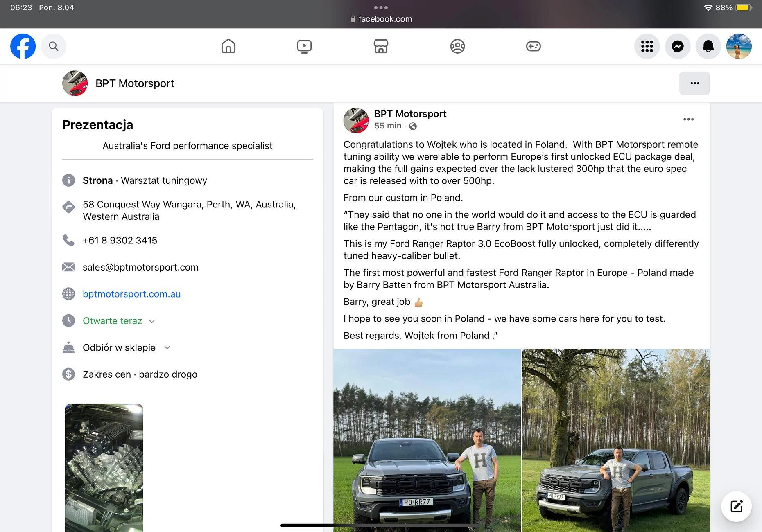Click BPT Motorsport page avatar in header

coord(75,83)
